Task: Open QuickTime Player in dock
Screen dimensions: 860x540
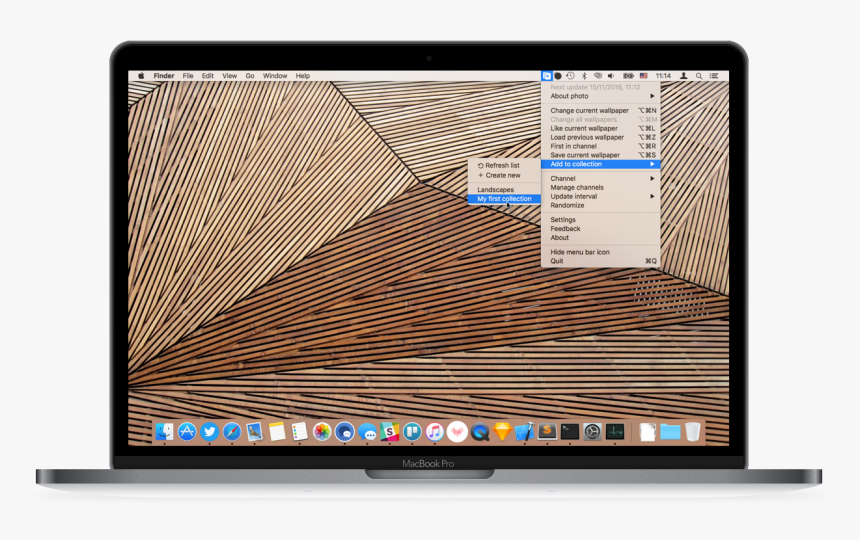Action: coord(480,433)
